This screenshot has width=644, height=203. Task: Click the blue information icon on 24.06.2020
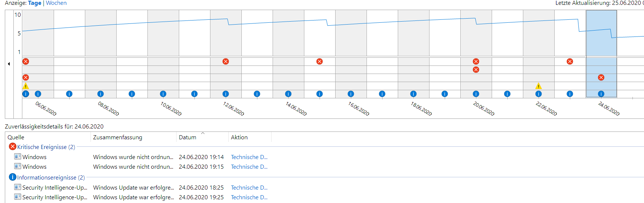[x=601, y=94]
